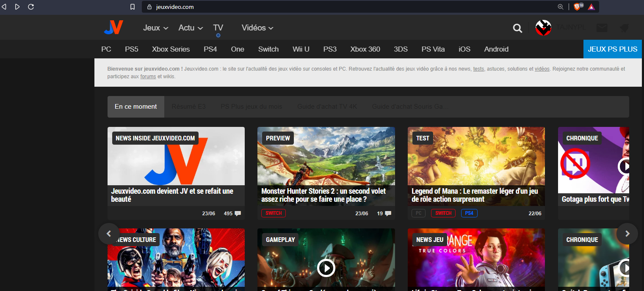Screen dimensions: 644x291
Task: Switch to 'Guide d'achat Souris Ga...' tab
Action: (410, 107)
